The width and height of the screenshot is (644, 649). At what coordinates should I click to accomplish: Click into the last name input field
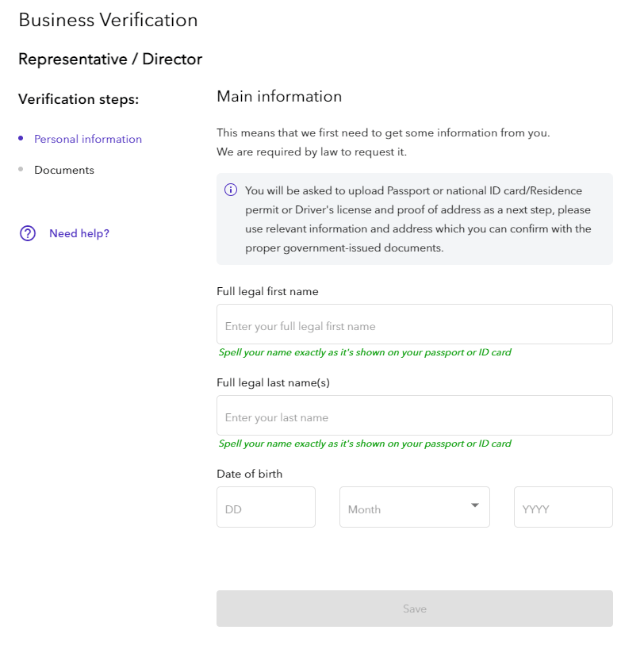414,416
